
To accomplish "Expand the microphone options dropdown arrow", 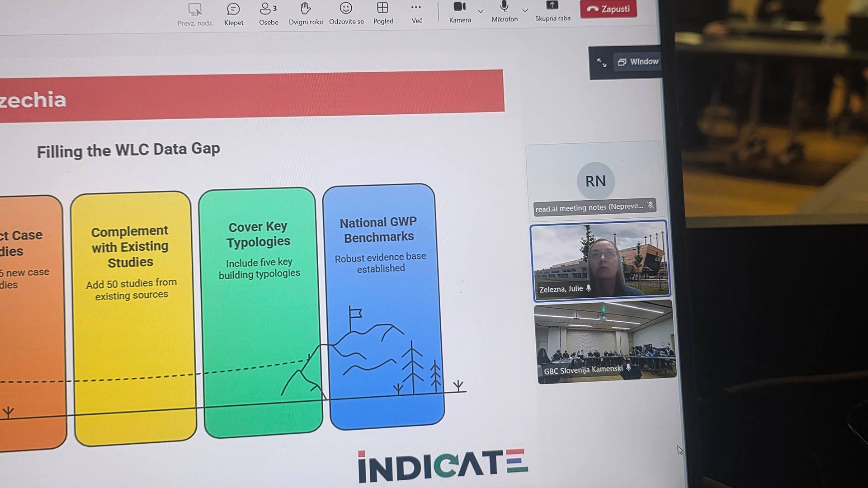I will 525,10.
